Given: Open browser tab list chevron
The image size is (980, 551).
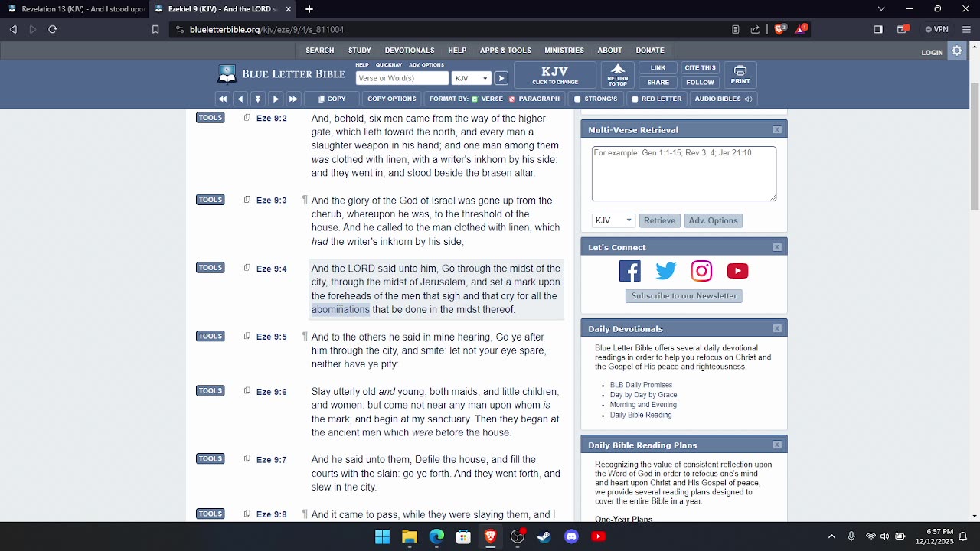Looking at the screenshot, I should pos(881,9).
